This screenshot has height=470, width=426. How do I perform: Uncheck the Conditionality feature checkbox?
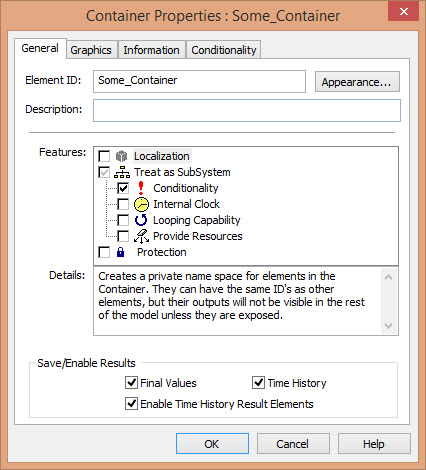click(x=123, y=188)
